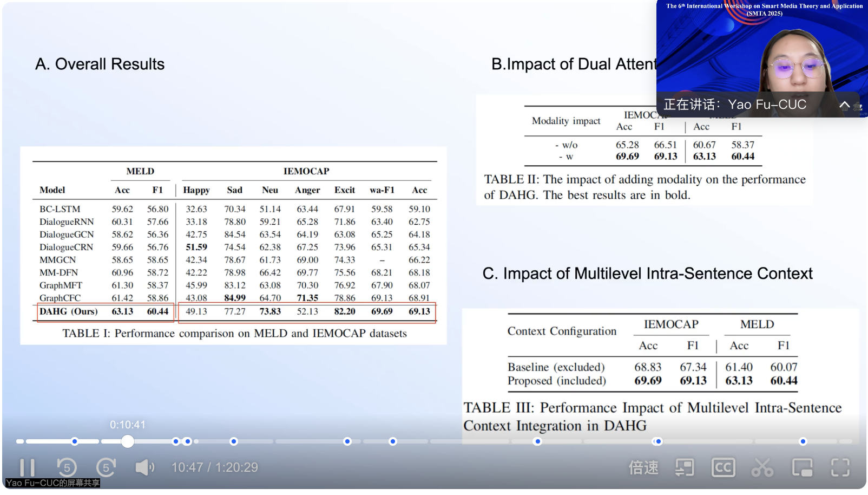The width and height of the screenshot is (868, 495).
Task: Toggle CC closed captions
Action: coord(723,467)
